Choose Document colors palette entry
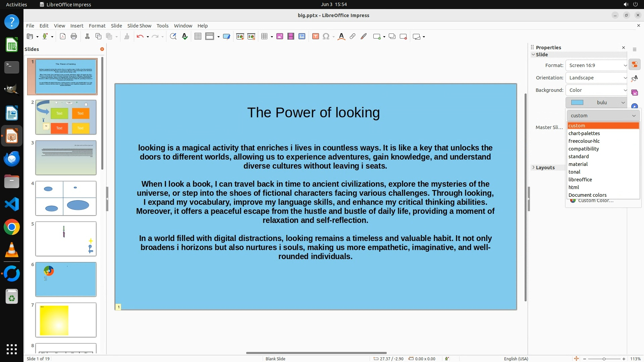Screen dimensions: 644x362 coord(587,195)
